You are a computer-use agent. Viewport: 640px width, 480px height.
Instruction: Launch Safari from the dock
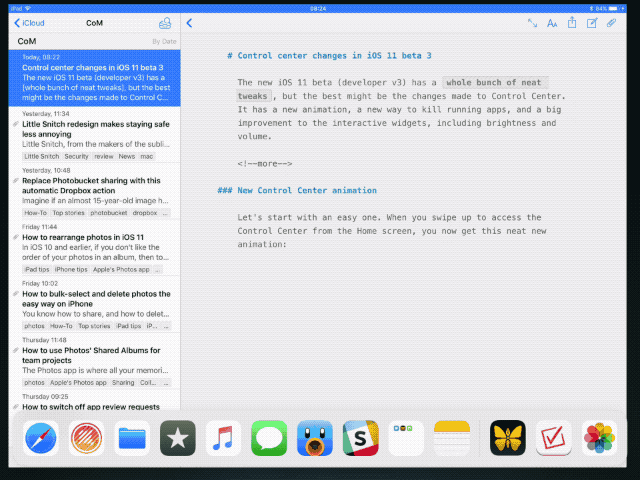click(x=40, y=438)
